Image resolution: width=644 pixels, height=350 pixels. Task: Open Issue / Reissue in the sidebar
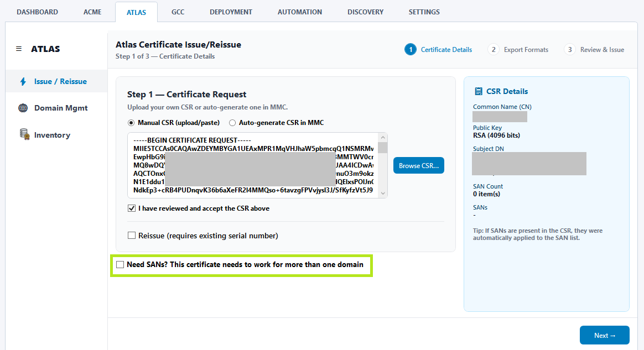click(x=56, y=81)
